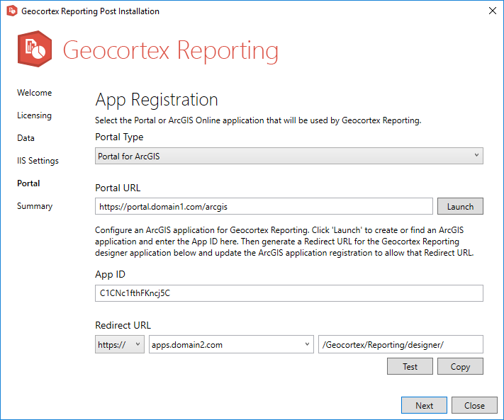Click the Portal Type label
504x420 pixels.
coord(119,137)
